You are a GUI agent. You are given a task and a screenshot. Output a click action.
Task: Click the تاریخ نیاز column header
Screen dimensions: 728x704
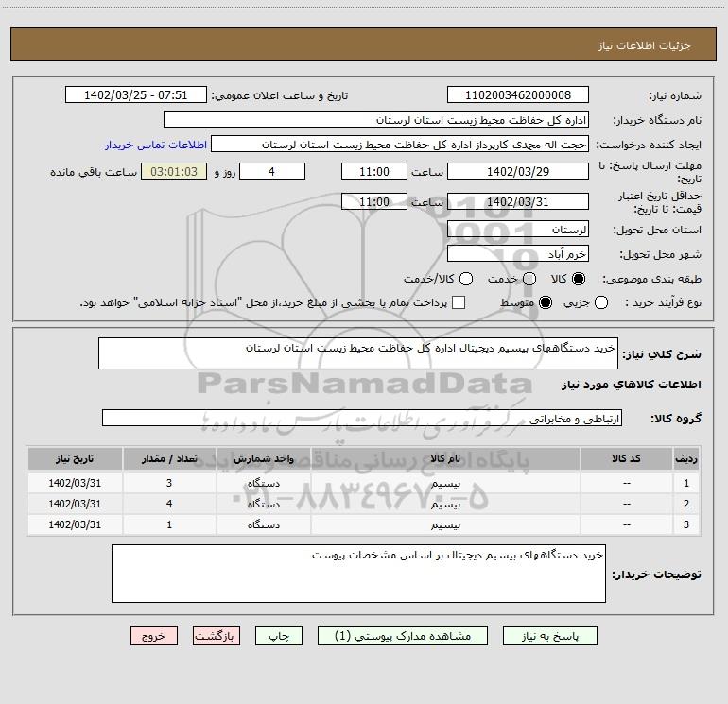tap(75, 459)
